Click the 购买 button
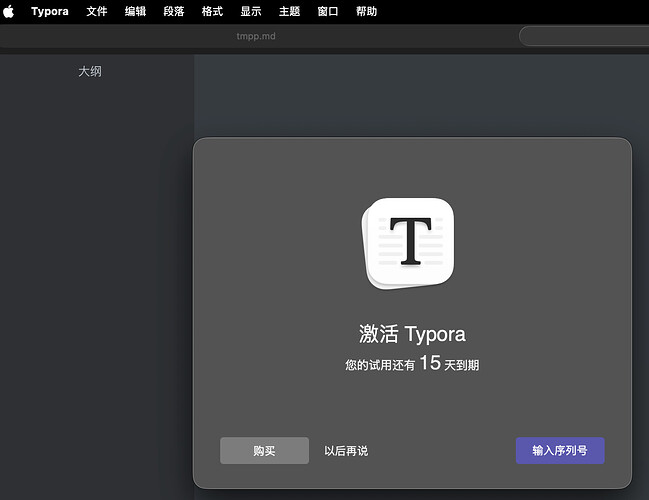Viewport: 649px width, 500px height. 264,450
